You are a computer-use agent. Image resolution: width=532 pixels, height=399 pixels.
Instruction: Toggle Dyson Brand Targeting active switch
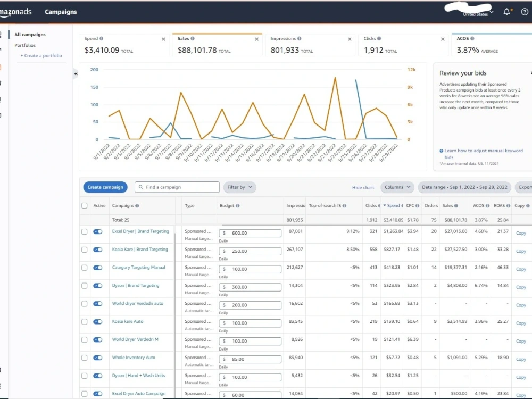tap(98, 286)
